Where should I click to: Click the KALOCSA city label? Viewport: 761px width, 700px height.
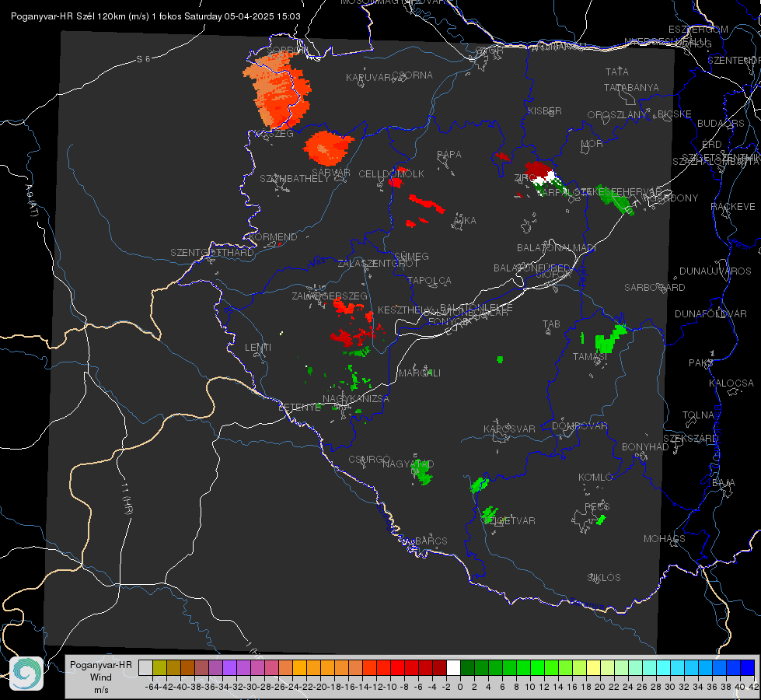pos(731,383)
